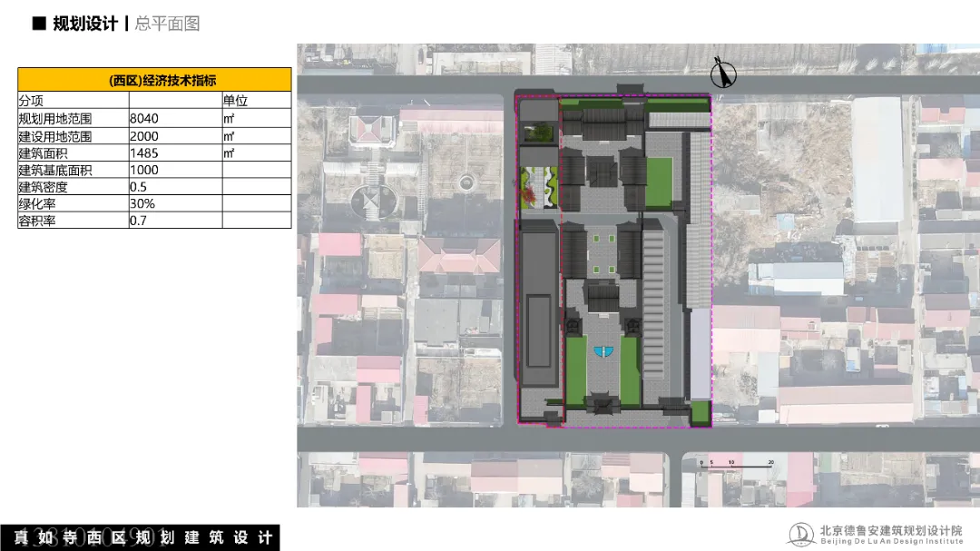
Task: Click the footer banner 真如寺西区规划建筑设计
Action: 140,538
